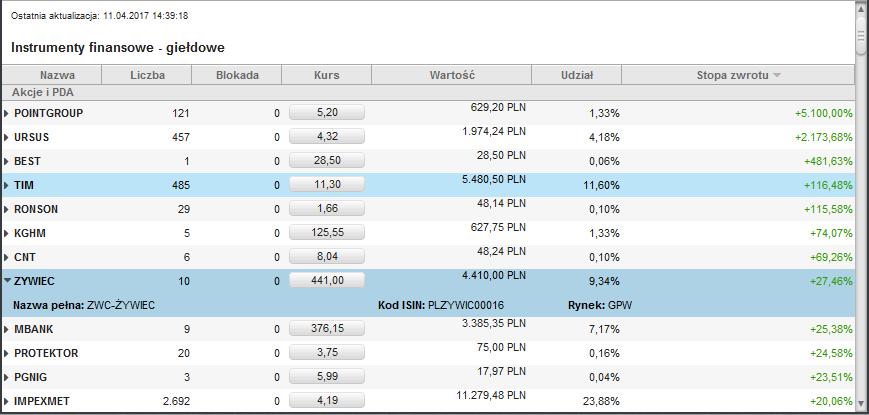Click the BEST price button 28,50
This screenshot has height=415, width=869.
[x=327, y=160]
